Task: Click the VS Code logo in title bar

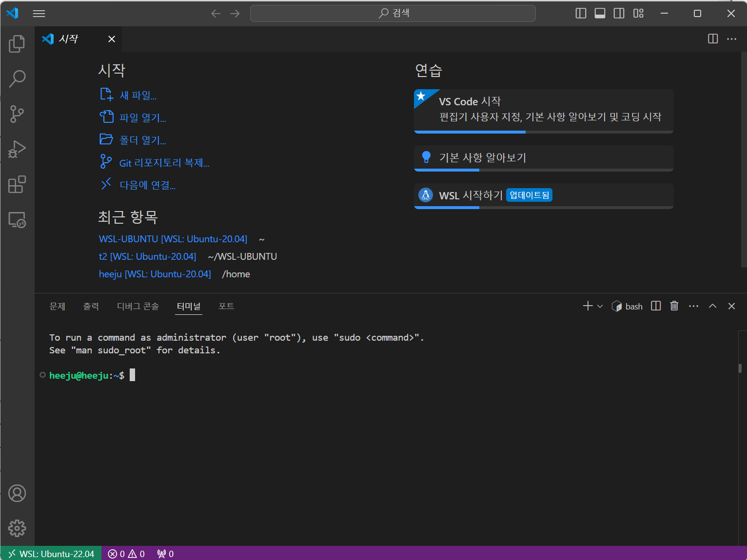Action: tap(12, 13)
